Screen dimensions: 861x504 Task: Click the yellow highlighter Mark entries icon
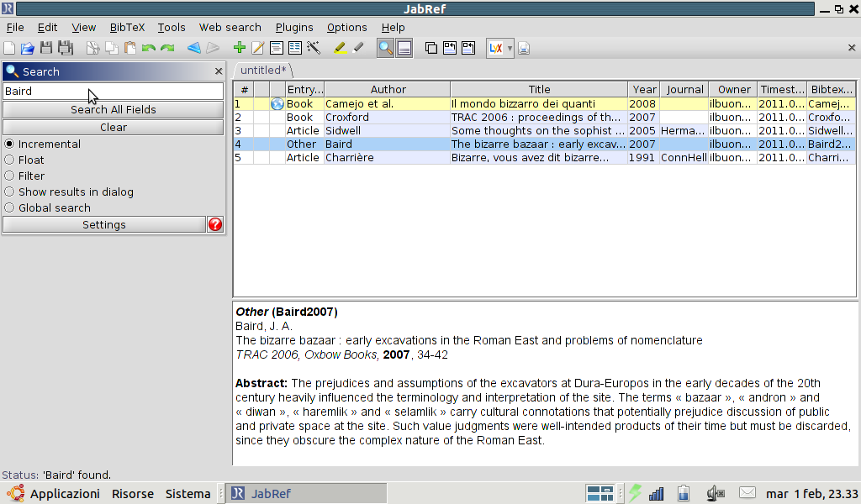(340, 48)
